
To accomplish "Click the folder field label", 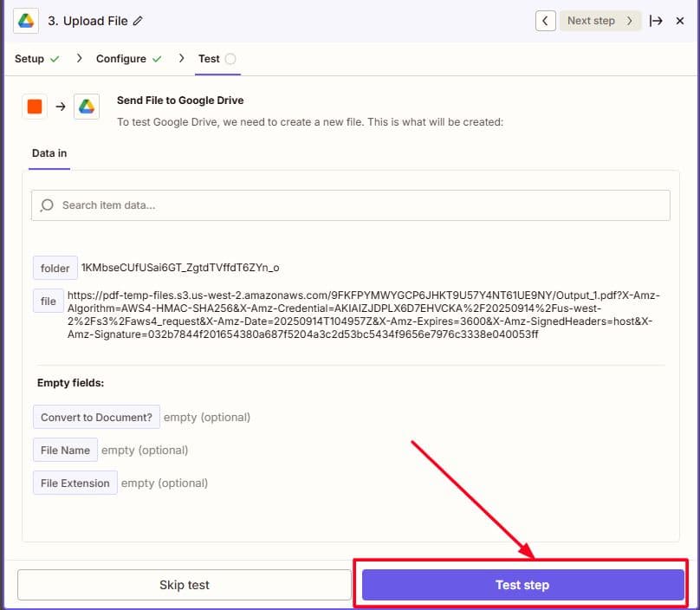I will pyautogui.click(x=55, y=269).
